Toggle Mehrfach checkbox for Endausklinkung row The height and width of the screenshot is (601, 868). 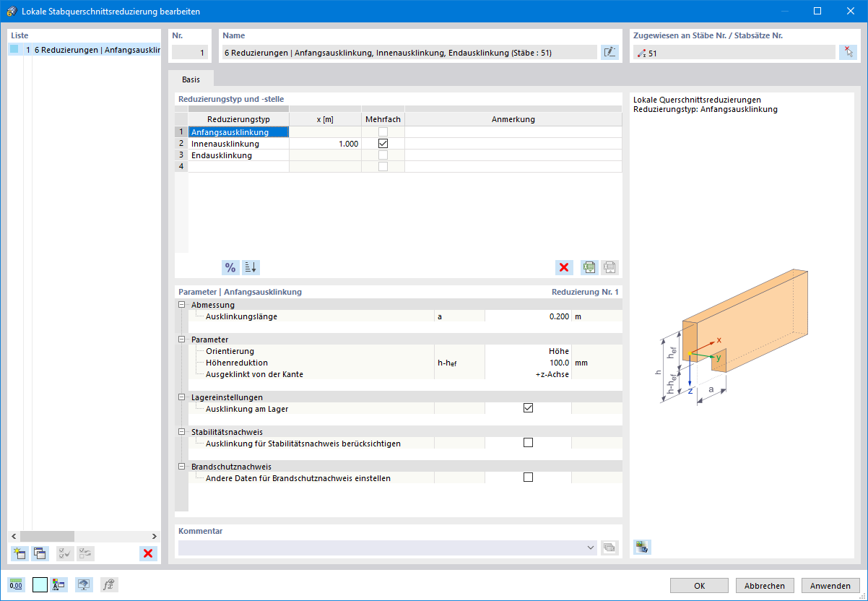[383, 155]
